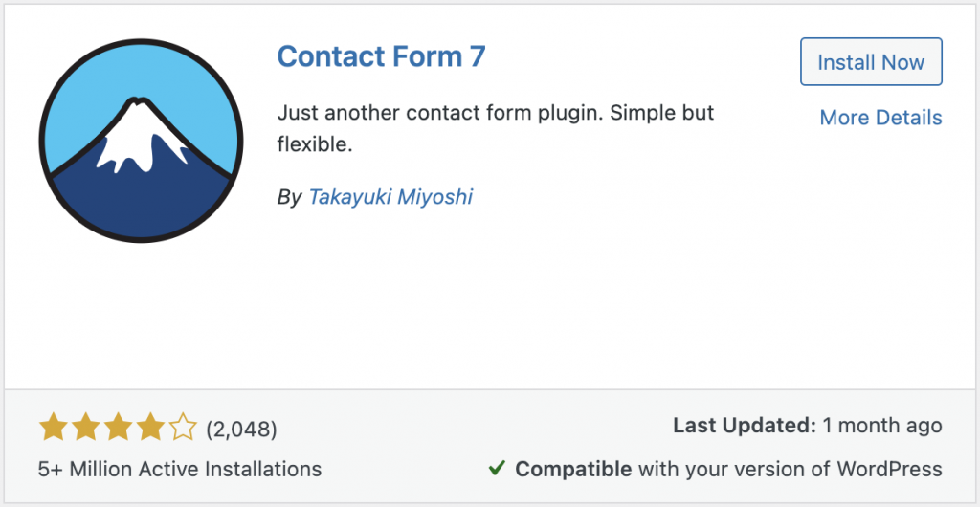The width and height of the screenshot is (980, 507).
Task: Click the third gold rating star
Action: [117, 428]
